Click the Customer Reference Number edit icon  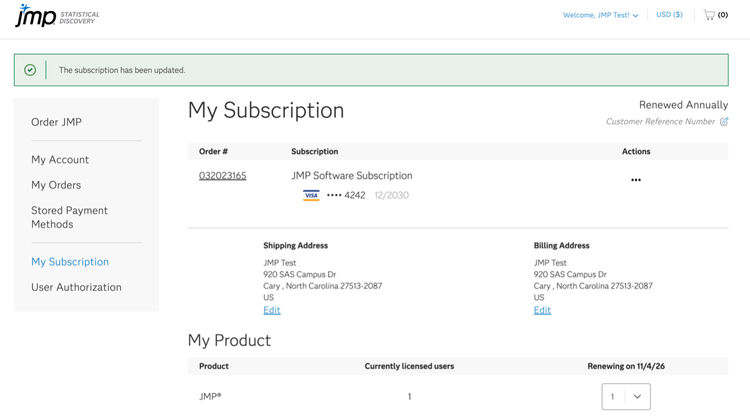(724, 122)
